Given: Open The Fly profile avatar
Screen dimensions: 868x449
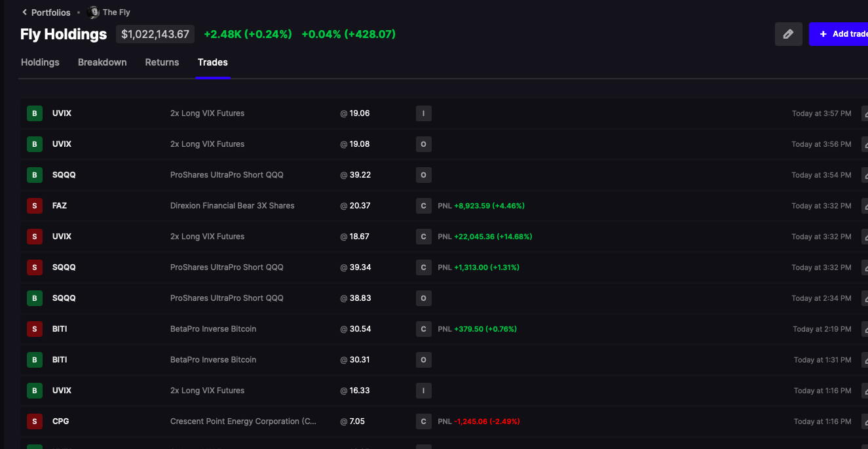Looking at the screenshot, I should pos(93,12).
